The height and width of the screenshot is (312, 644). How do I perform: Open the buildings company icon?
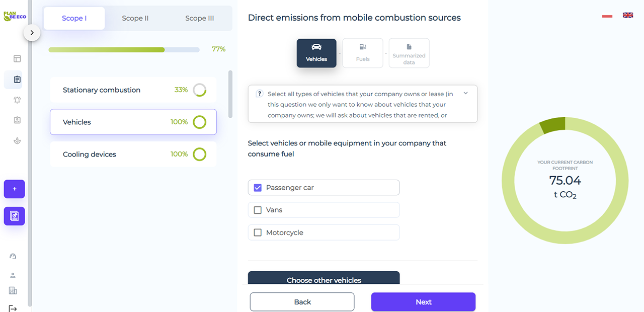coord(13,291)
